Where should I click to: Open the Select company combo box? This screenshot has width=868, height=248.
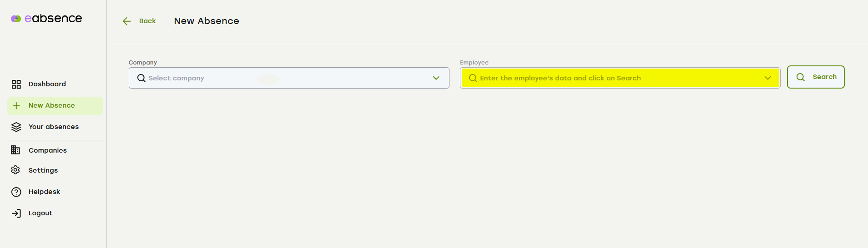(x=289, y=78)
